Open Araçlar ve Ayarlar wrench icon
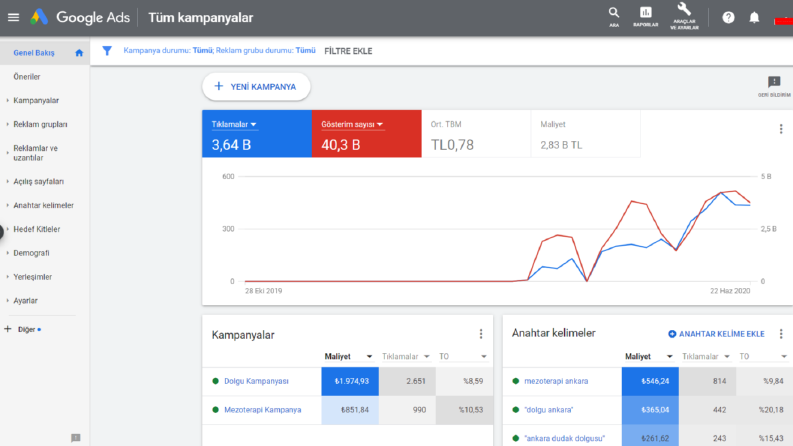Viewport: 793px width, 446px height. coord(684,16)
